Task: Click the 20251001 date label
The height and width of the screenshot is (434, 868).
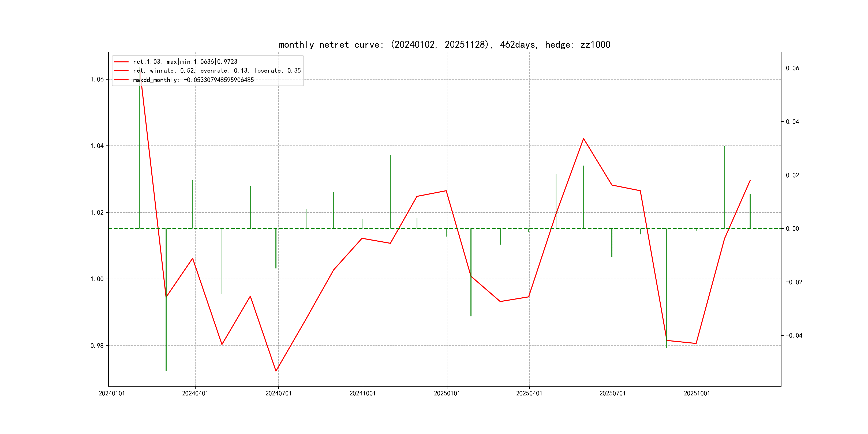Action: click(x=697, y=393)
